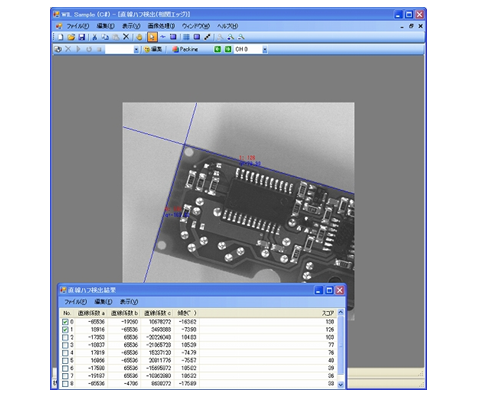Click the diagonal line drawing tool icon
The image size is (477, 398).
click(x=207, y=37)
